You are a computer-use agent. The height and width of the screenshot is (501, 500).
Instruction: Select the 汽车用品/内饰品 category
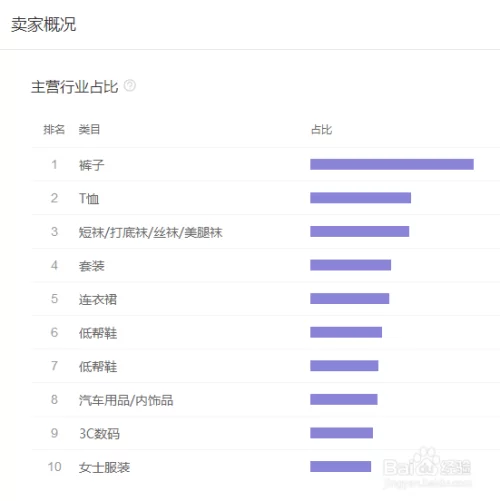click(126, 400)
